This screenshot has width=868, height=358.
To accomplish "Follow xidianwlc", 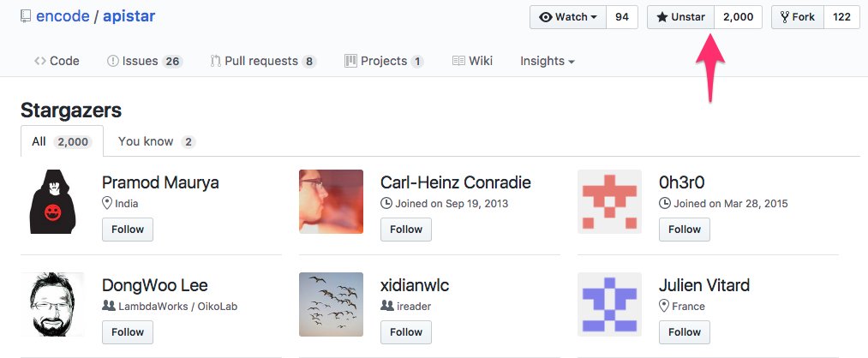I will coord(406,332).
